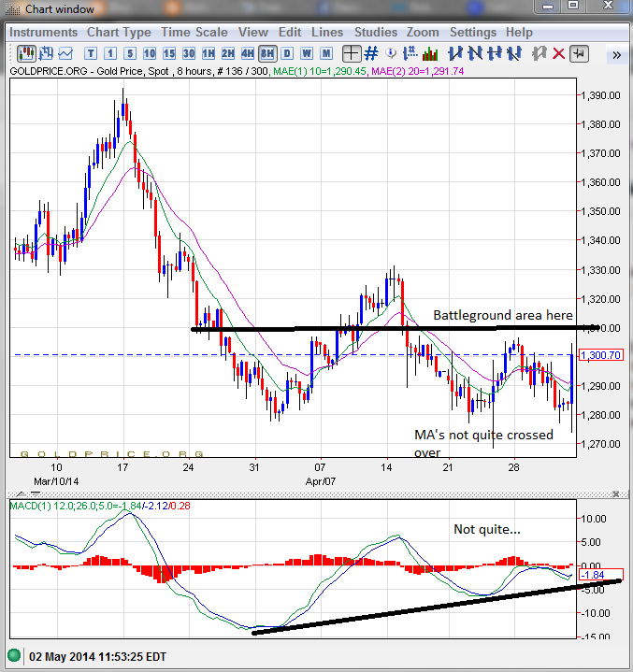Click the current price tag 1,300.70
633x672 pixels.
[600, 355]
